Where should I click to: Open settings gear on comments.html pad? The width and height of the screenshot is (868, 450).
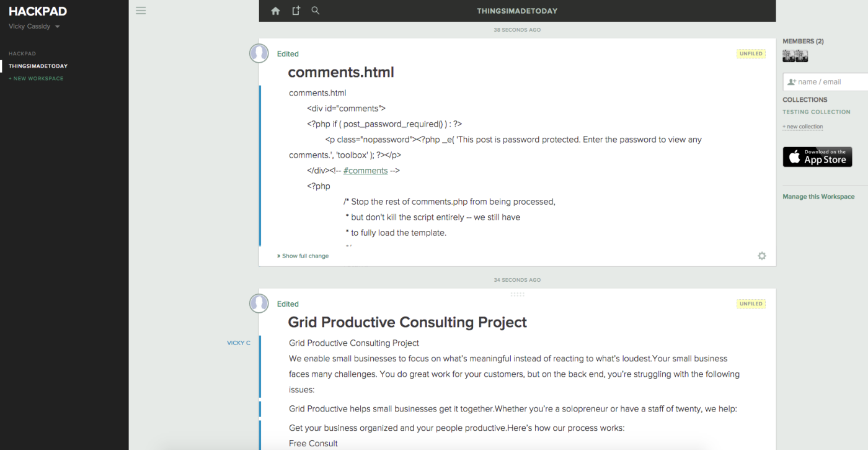(x=762, y=256)
